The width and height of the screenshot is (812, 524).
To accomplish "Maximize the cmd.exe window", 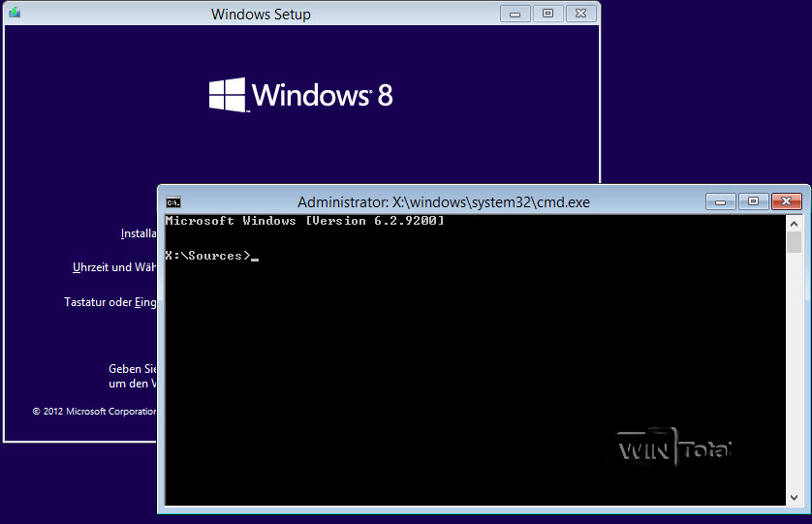I will (754, 201).
